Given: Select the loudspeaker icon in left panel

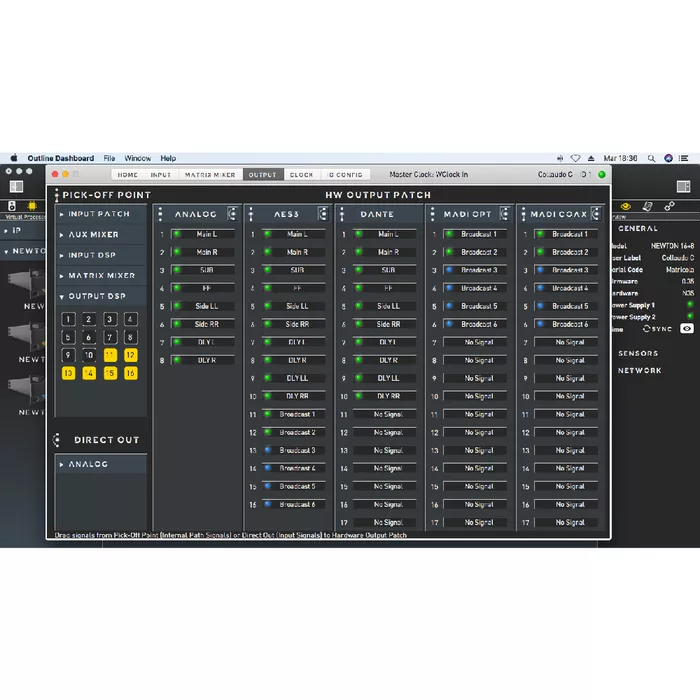Looking at the screenshot, I should (12, 206).
